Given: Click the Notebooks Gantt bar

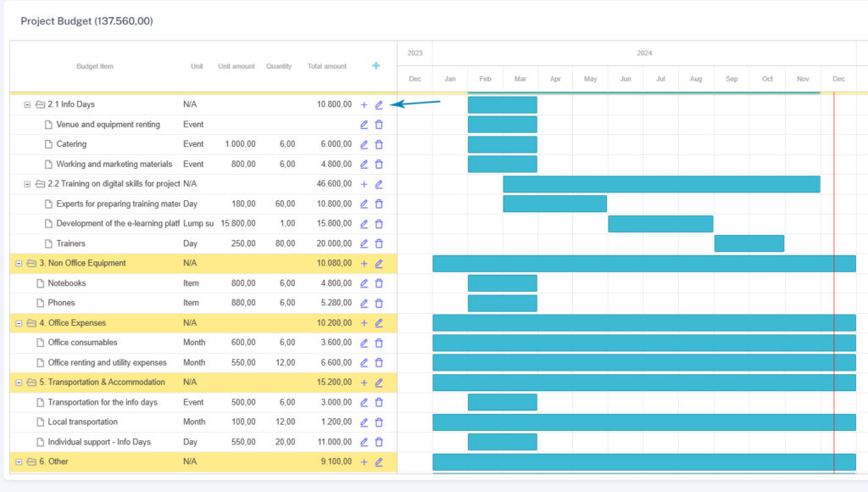Looking at the screenshot, I should (x=502, y=283).
